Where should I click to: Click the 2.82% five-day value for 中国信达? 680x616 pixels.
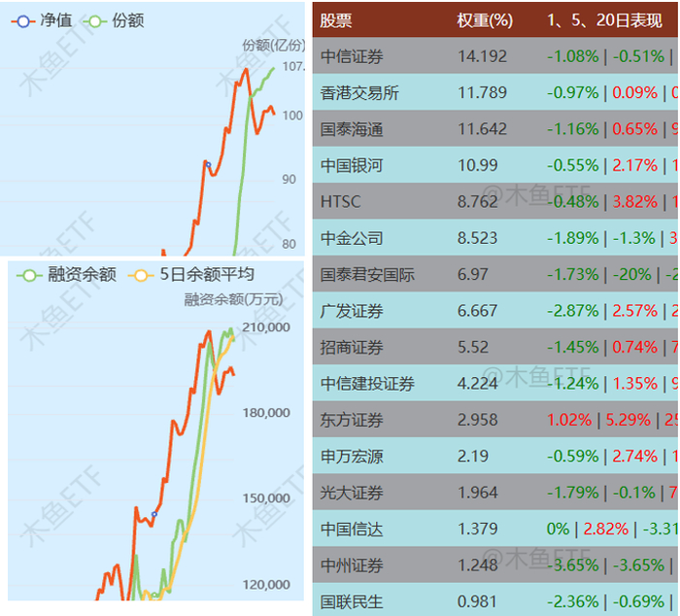pos(606,529)
